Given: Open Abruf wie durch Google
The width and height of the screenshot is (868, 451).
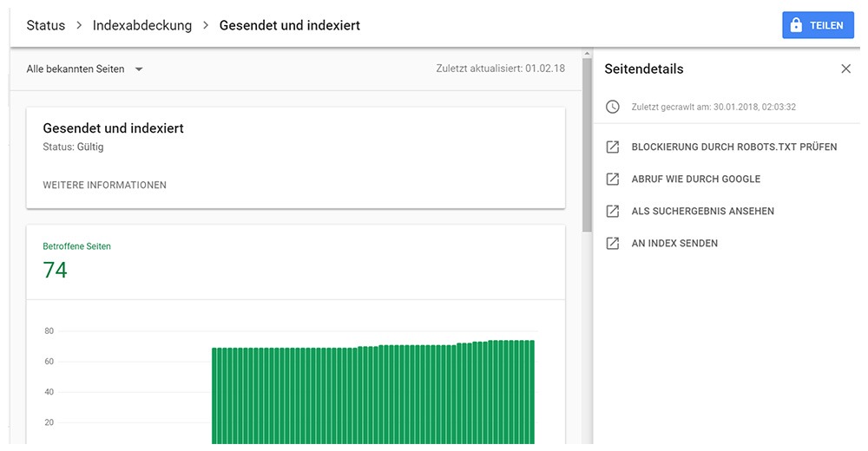Looking at the screenshot, I should (696, 179).
